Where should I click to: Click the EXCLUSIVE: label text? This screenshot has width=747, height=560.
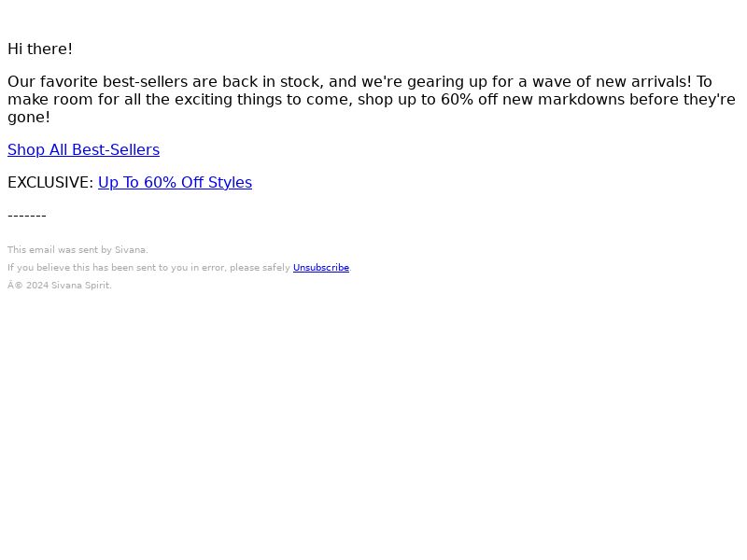50,183
